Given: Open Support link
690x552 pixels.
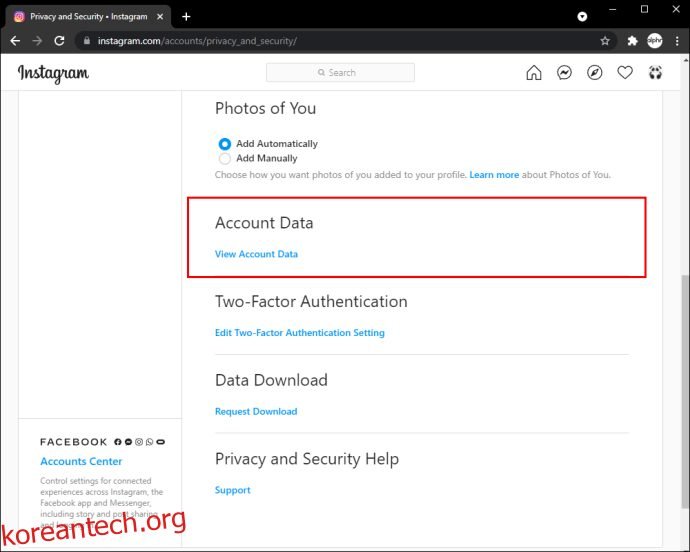Looking at the screenshot, I should coord(232,490).
